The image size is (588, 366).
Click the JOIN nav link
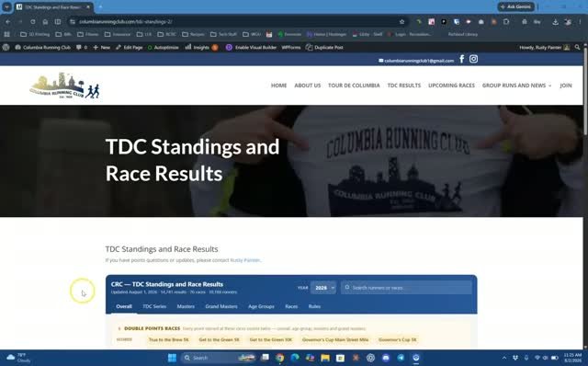(x=566, y=86)
